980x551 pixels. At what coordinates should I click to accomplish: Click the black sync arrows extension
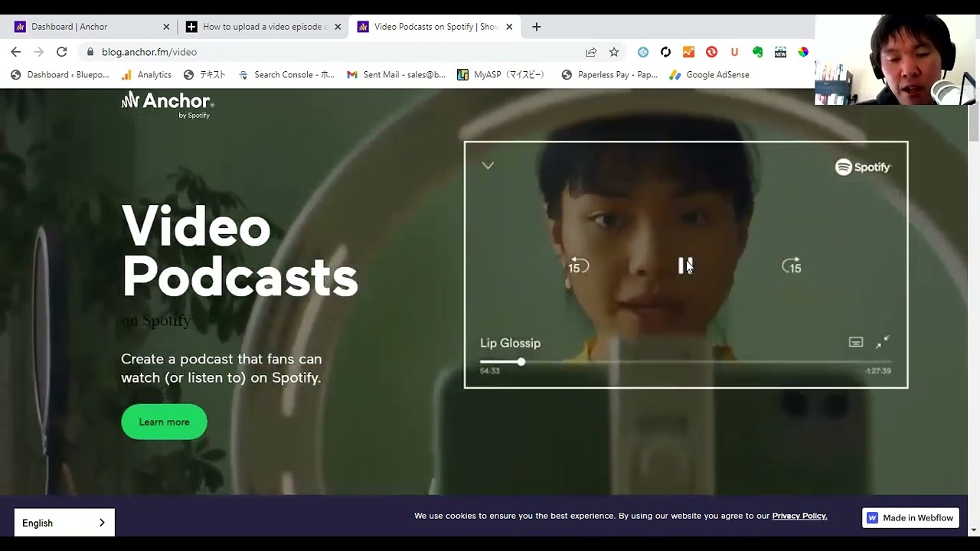click(x=665, y=52)
